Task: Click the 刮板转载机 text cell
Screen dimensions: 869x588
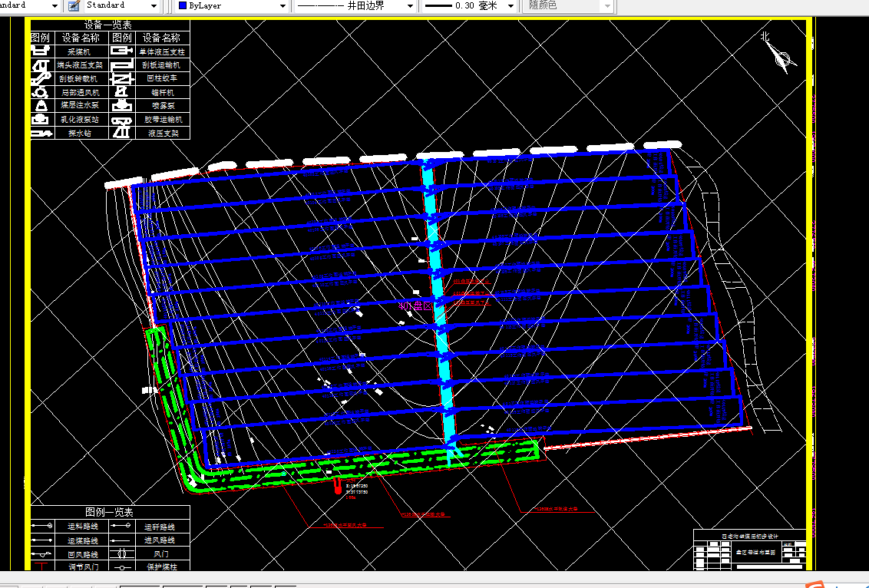Action: click(78, 79)
